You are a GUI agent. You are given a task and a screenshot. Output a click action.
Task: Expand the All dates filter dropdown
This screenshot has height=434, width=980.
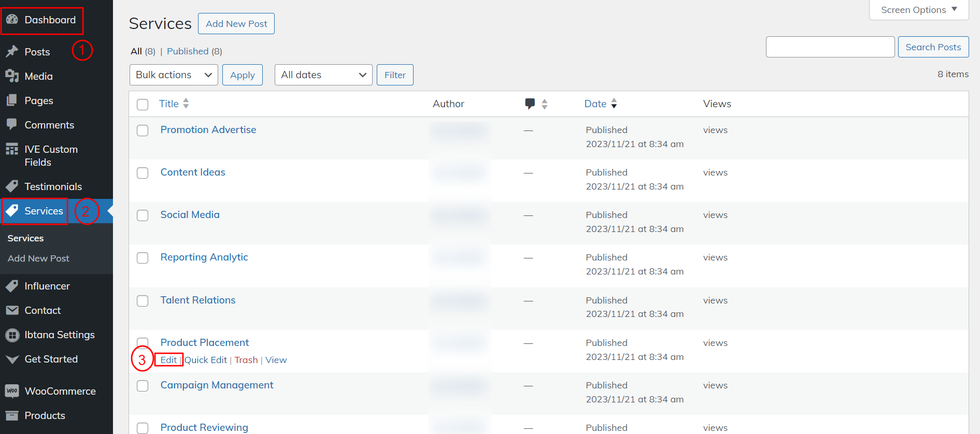[x=323, y=75]
